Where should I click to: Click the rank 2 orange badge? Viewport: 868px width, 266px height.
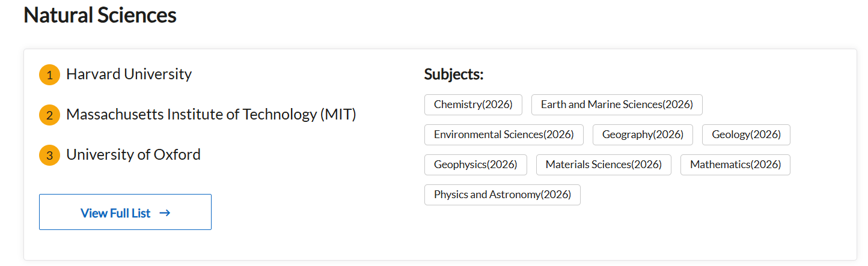tap(49, 115)
